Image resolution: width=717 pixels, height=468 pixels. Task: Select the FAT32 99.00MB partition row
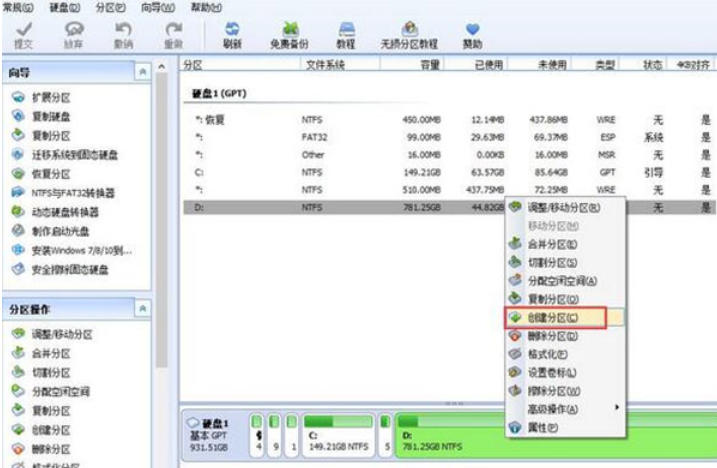[449, 137]
